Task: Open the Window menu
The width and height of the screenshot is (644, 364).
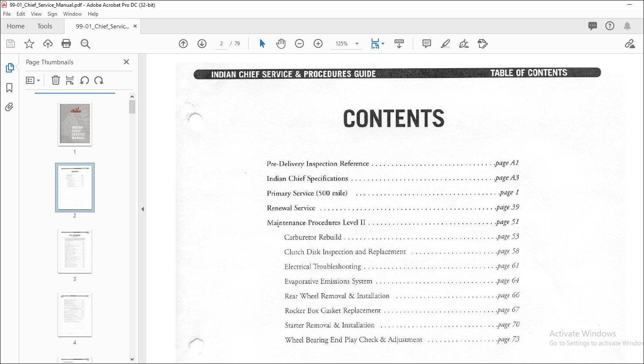Action: pos(73,14)
